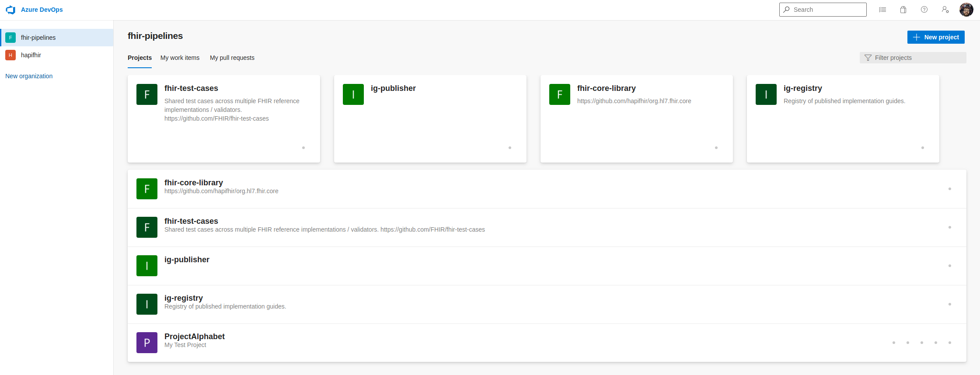Viewport: 980px width, 375px height.
Task: Open fhir-core-library list row icon
Action: coord(147,189)
